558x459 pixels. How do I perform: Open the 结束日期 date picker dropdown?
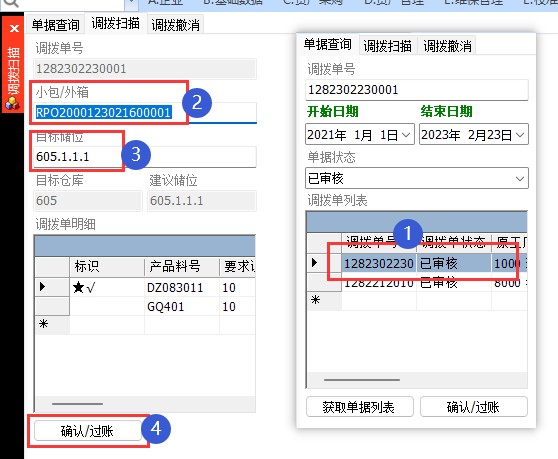[520, 135]
